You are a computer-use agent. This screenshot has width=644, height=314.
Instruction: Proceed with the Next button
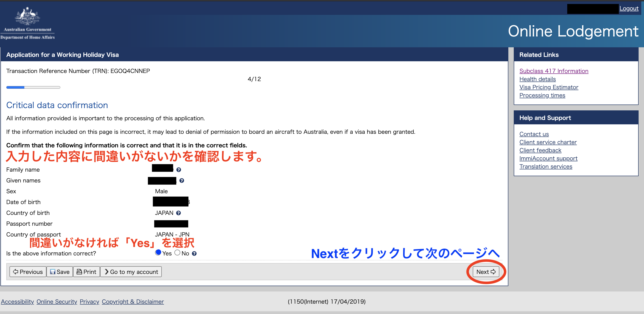coord(486,272)
